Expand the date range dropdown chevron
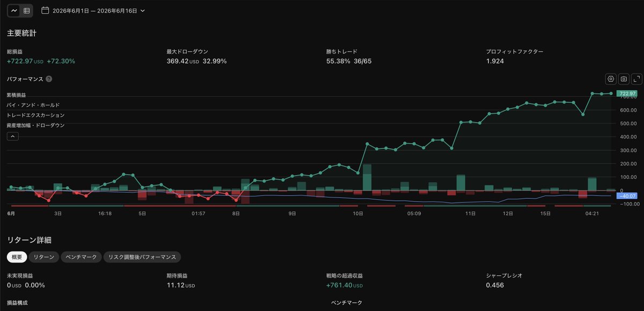 (x=142, y=11)
